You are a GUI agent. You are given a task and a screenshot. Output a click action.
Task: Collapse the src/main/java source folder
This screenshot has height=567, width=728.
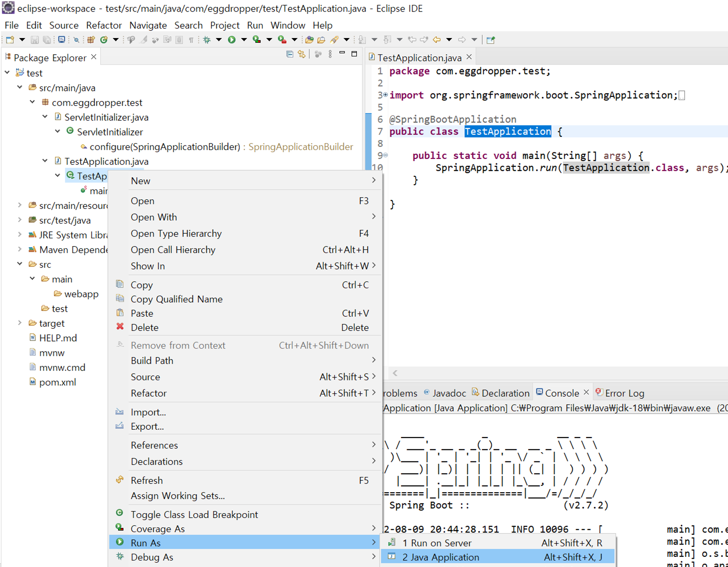20,88
